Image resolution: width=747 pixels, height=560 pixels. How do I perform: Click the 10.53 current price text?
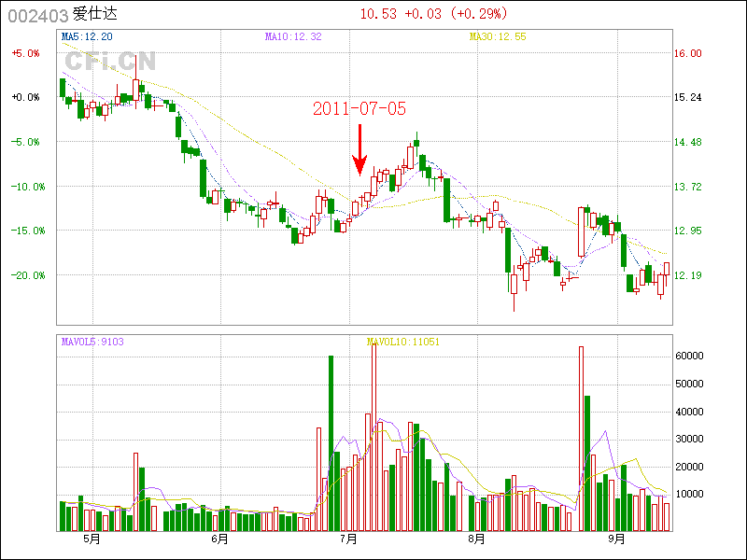coord(378,14)
